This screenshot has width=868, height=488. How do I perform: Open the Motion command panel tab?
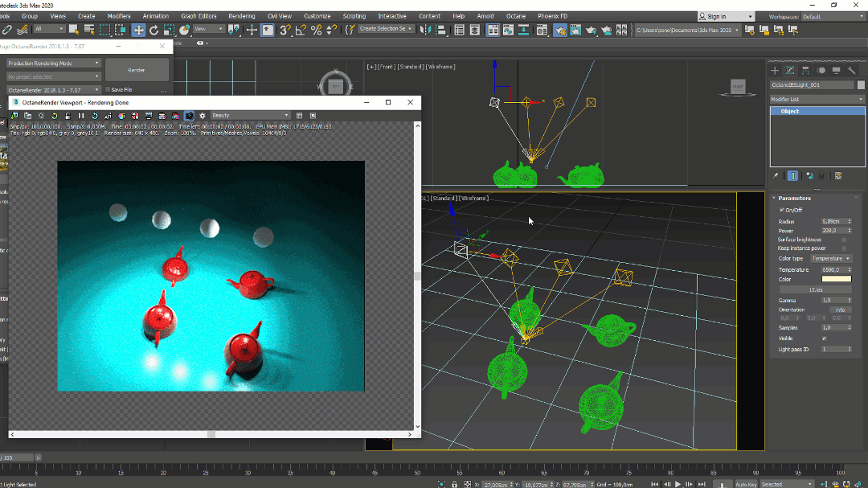821,71
